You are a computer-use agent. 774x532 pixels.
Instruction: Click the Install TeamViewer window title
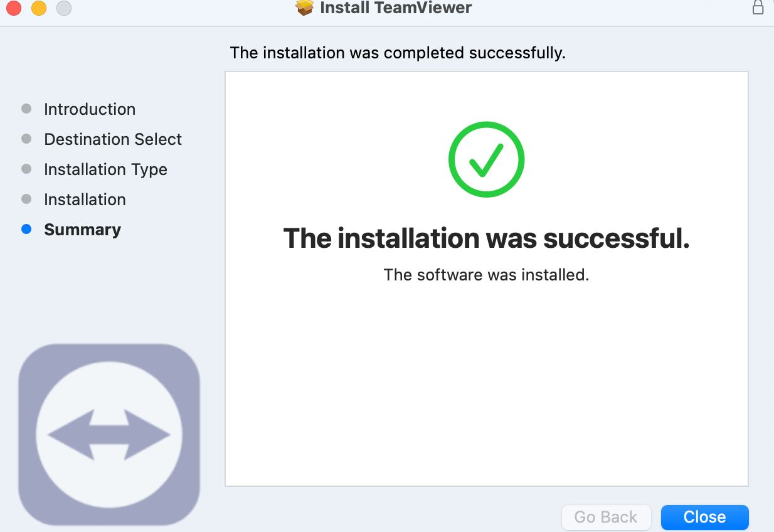coord(396,8)
